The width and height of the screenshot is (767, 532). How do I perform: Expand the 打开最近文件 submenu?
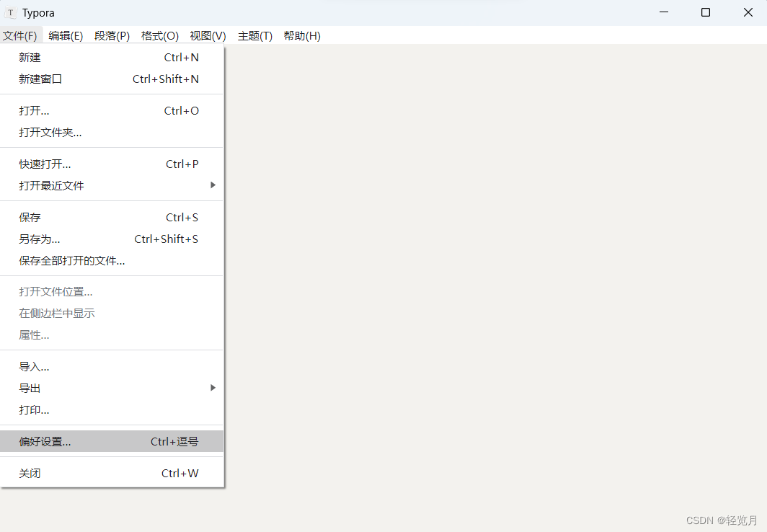112,185
